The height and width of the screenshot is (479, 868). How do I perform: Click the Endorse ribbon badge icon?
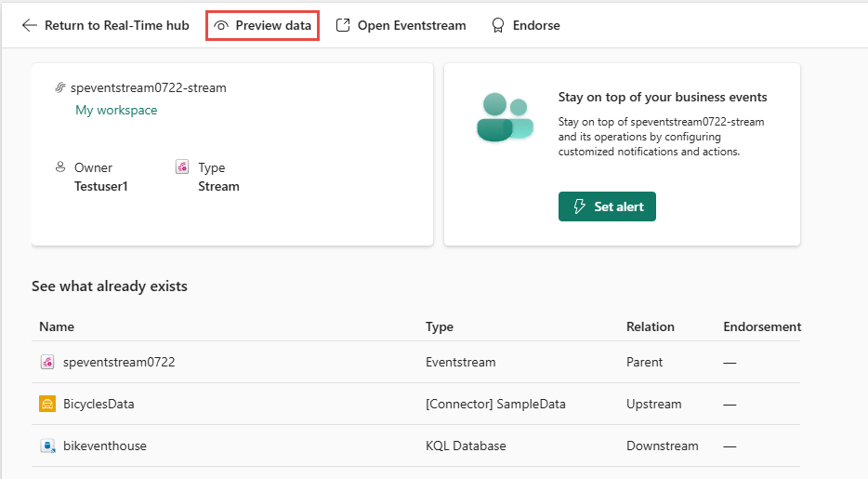click(x=498, y=25)
